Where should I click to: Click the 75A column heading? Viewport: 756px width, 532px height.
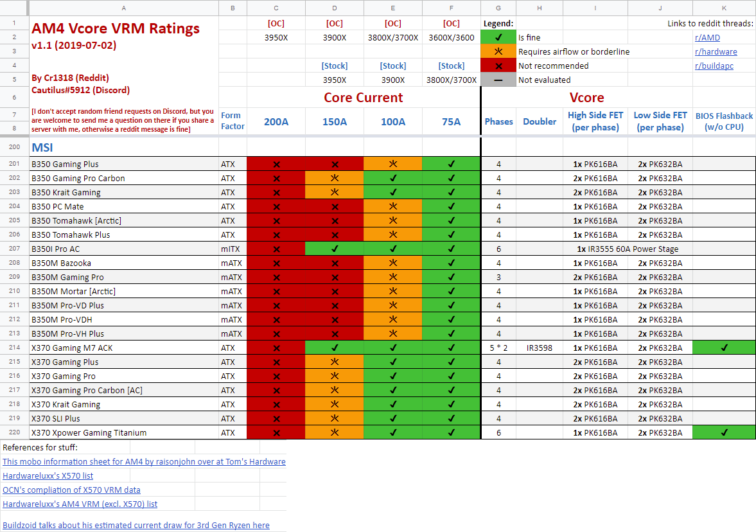(x=452, y=121)
